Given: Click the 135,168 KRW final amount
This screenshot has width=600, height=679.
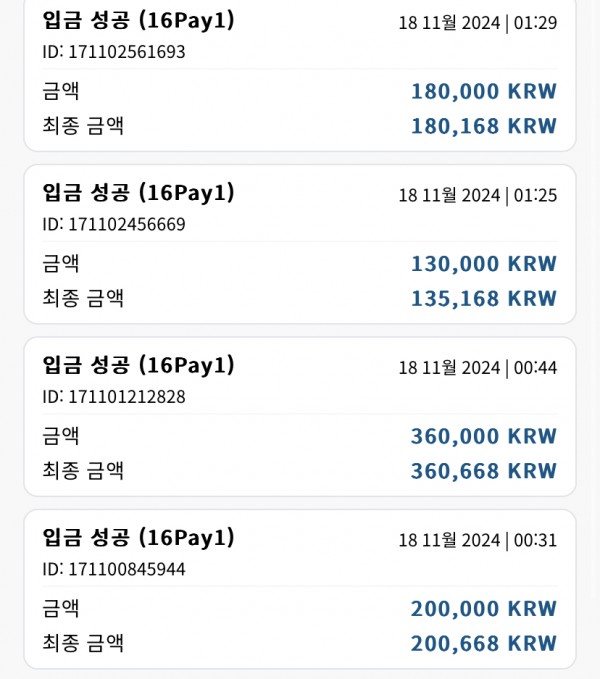Looking at the screenshot, I should pos(484,299).
